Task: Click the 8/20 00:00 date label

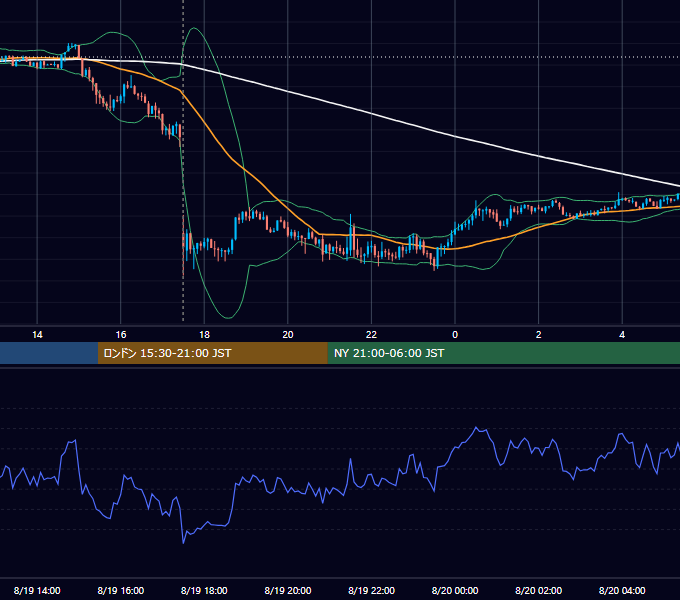Action: point(455,590)
